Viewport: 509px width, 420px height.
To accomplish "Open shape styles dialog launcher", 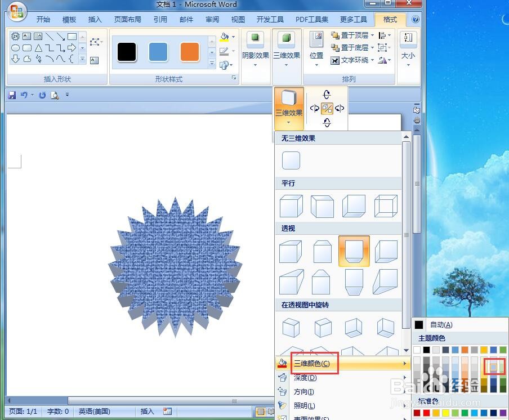I will pos(234,78).
